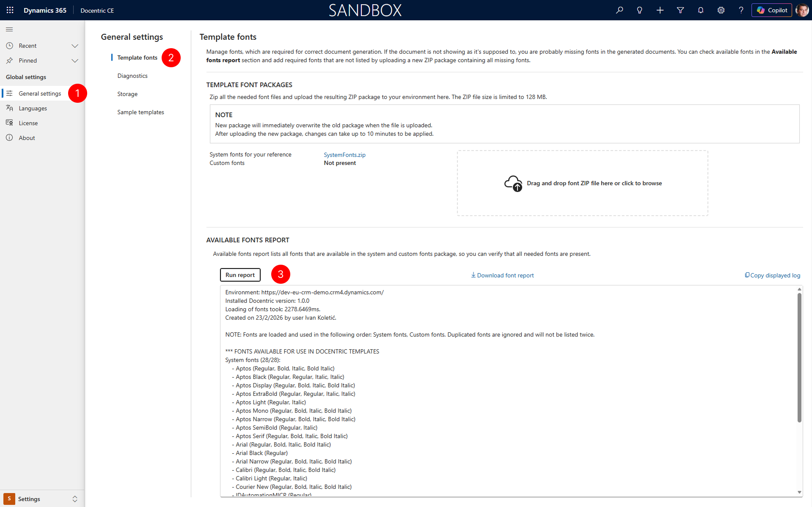Click the font ZIP drop zone to browse

point(582,183)
